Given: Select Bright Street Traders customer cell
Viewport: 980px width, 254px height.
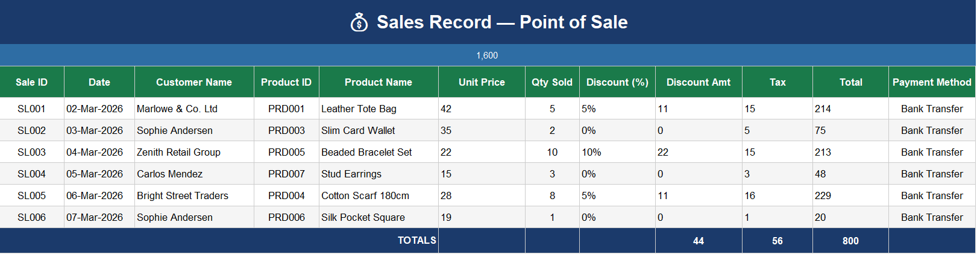Looking at the screenshot, I should [x=194, y=195].
